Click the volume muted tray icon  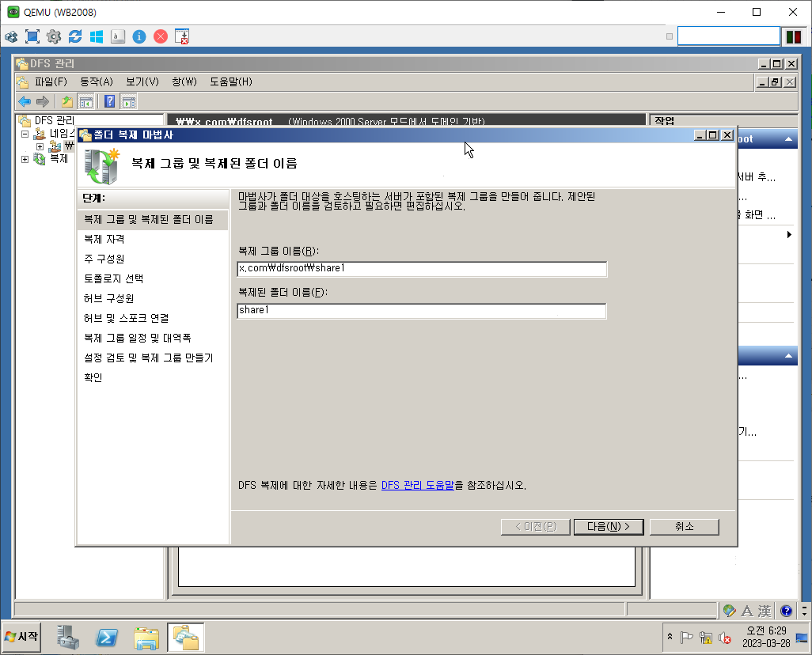pos(724,638)
